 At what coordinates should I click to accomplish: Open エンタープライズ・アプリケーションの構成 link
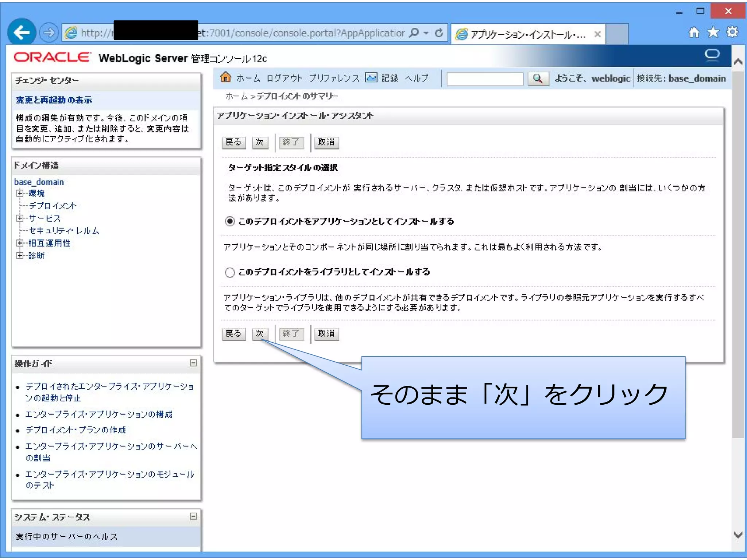pos(99,415)
